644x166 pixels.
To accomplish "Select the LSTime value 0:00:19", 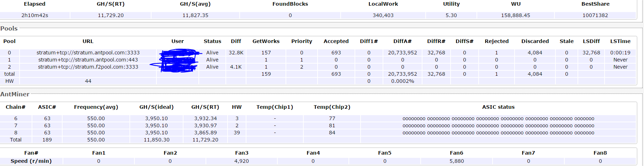I will [620, 53].
